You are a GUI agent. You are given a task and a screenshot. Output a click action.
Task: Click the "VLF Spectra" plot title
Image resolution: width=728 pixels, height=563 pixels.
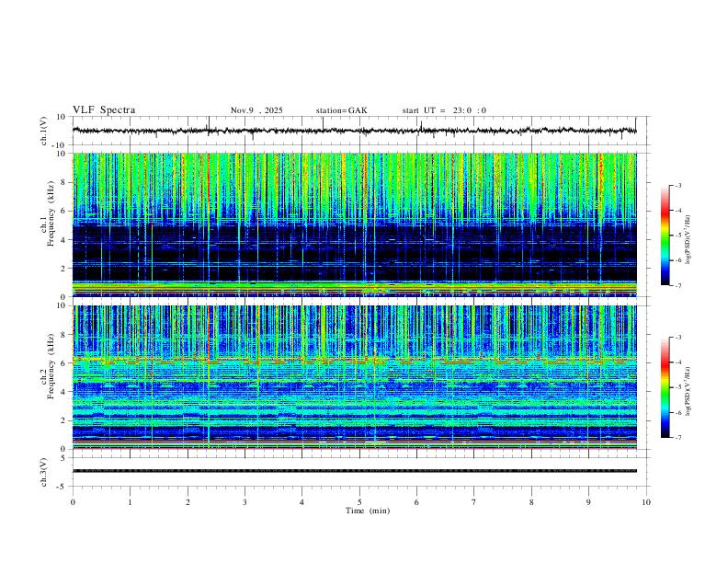pyautogui.click(x=104, y=110)
